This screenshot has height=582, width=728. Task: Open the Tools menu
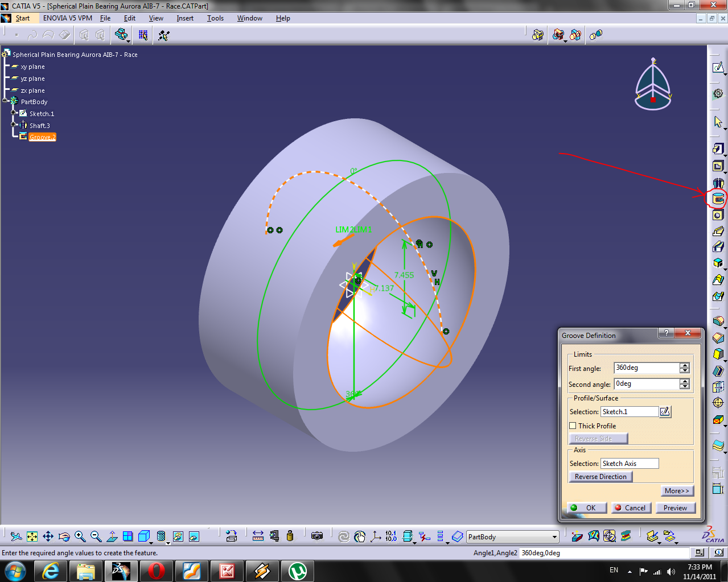click(x=215, y=18)
